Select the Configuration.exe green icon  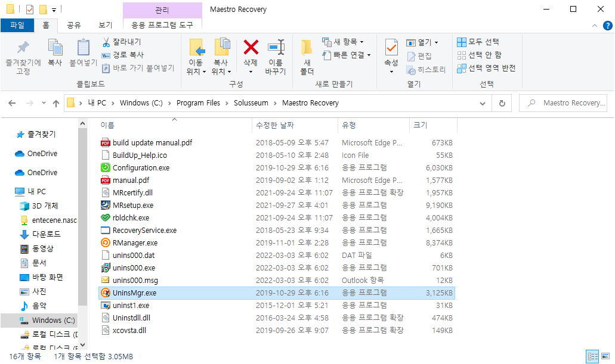(106, 167)
